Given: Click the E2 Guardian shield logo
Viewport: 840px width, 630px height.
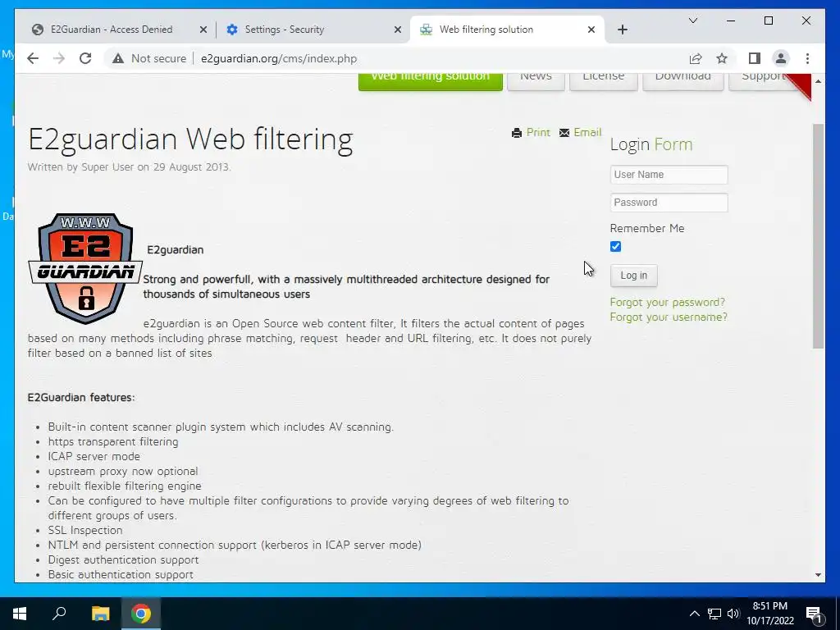Looking at the screenshot, I should [x=85, y=268].
